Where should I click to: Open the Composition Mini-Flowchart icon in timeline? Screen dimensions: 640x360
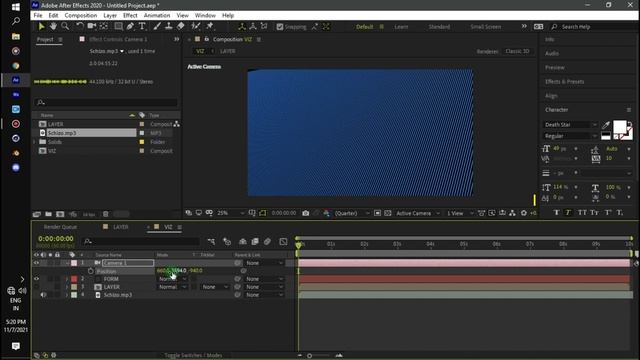tap(211, 242)
